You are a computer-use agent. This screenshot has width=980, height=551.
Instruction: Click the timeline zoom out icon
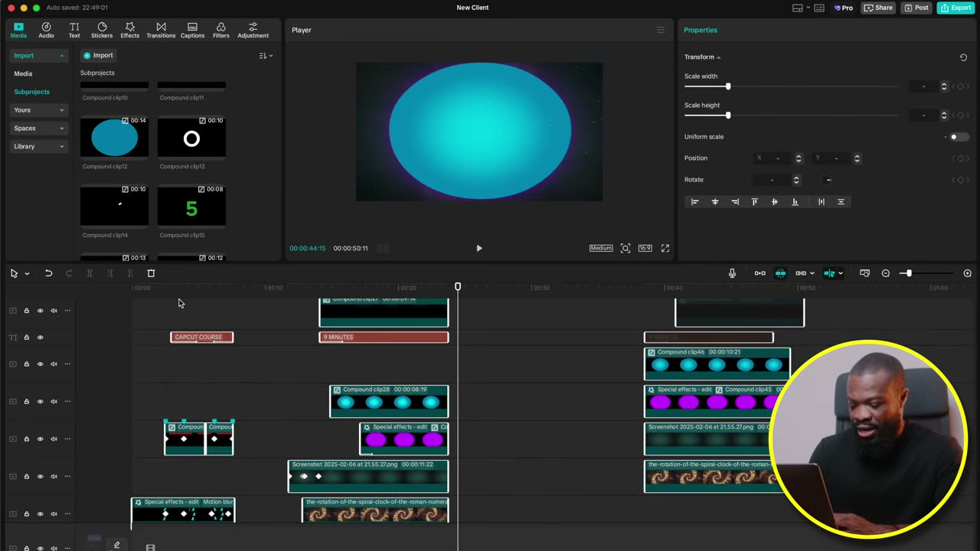[x=886, y=273]
